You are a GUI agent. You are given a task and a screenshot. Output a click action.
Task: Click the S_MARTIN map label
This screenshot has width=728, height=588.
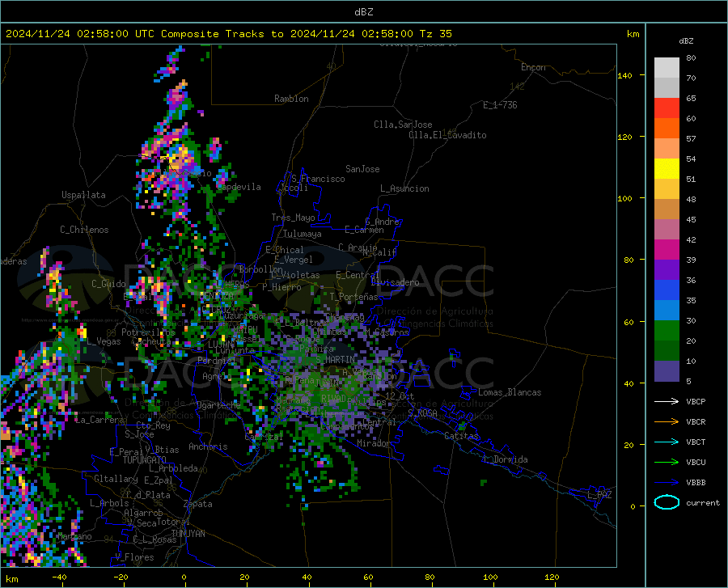pos(335,359)
